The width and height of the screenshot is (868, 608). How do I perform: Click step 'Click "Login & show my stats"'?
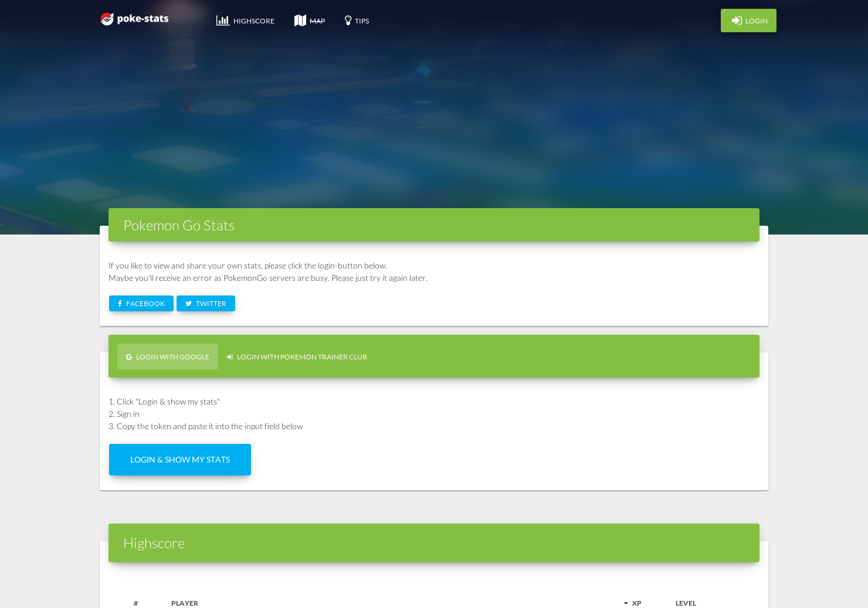coord(164,402)
